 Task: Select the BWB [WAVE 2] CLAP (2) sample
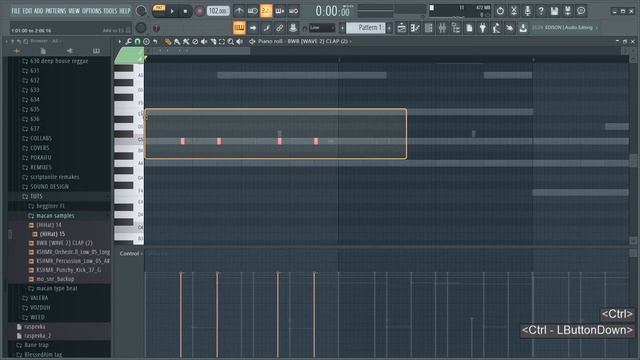[x=64, y=243]
